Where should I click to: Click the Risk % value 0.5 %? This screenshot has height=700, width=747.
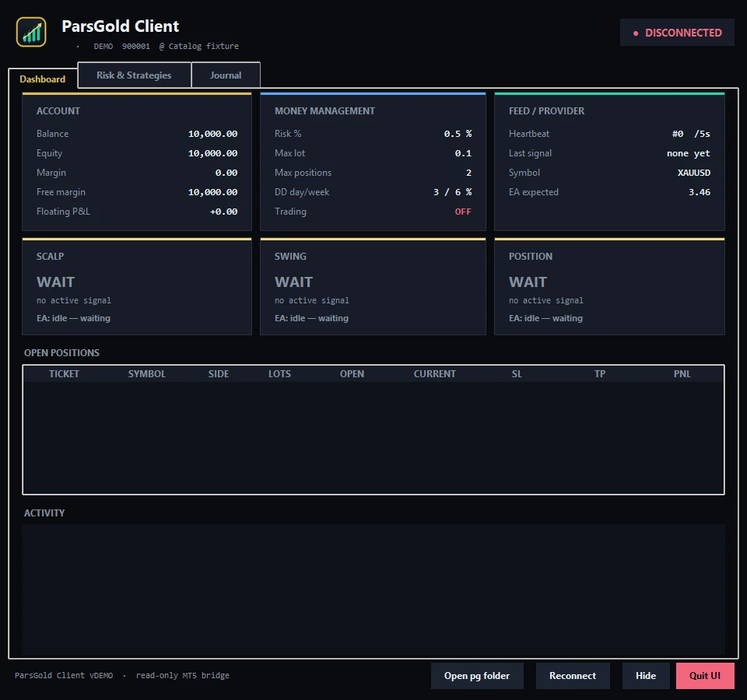point(458,134)
